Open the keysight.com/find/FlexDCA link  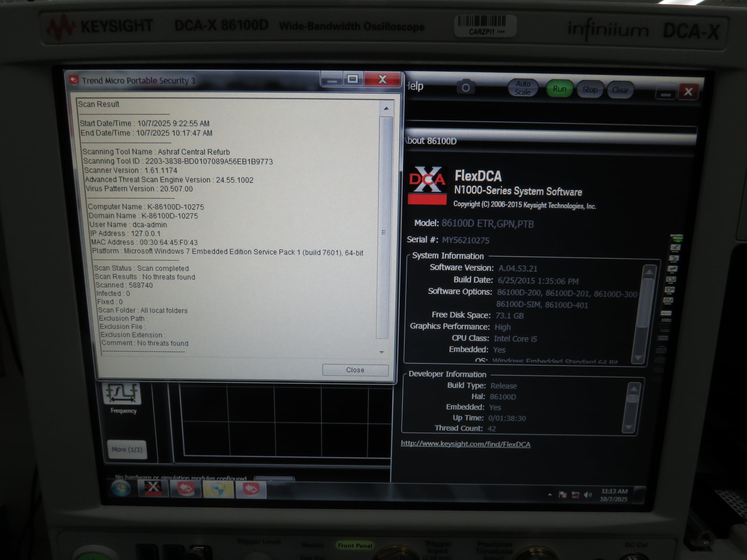tap(466, 444)
